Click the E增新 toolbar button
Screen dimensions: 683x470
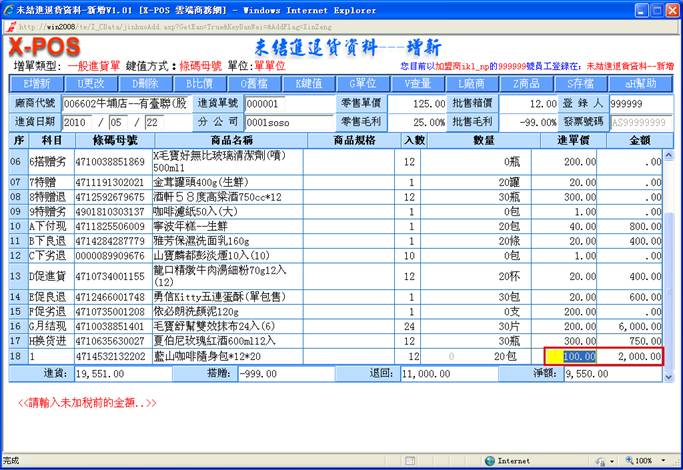coord(36,84)
